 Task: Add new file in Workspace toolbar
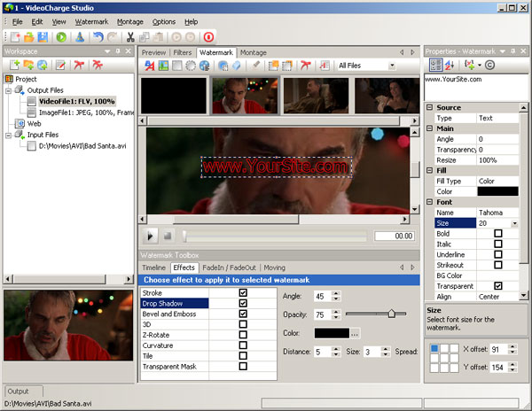14,65
